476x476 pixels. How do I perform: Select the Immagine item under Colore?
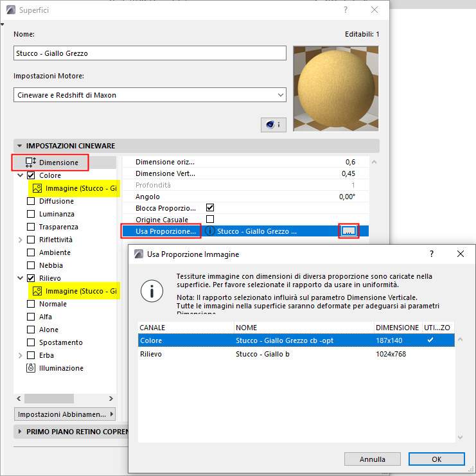[74, 188]
